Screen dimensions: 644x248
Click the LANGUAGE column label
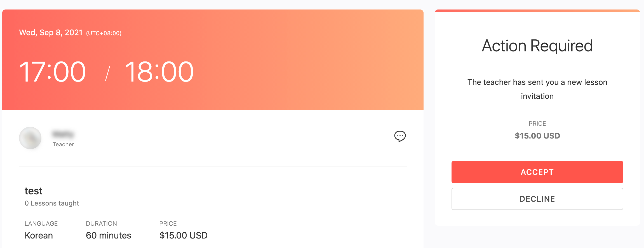coord(41,223)
